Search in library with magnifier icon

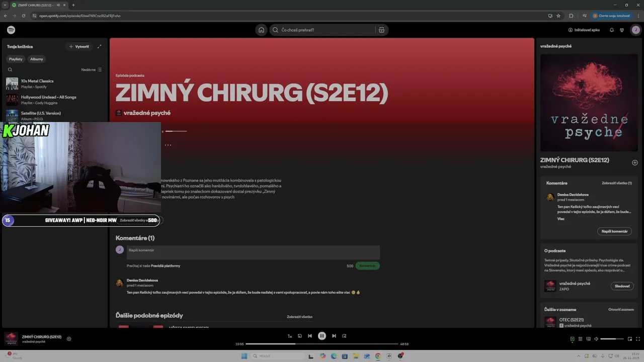pyautogui.click(x=10, y=70)
